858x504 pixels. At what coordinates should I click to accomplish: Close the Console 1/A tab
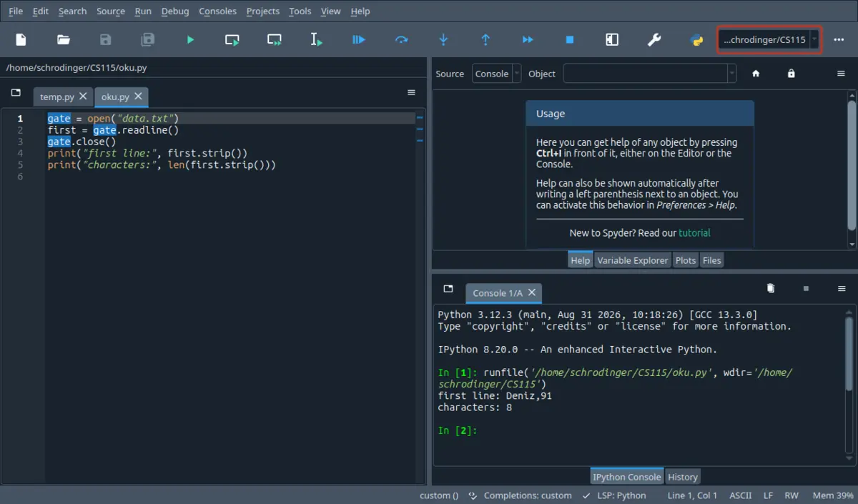[532, 292]
